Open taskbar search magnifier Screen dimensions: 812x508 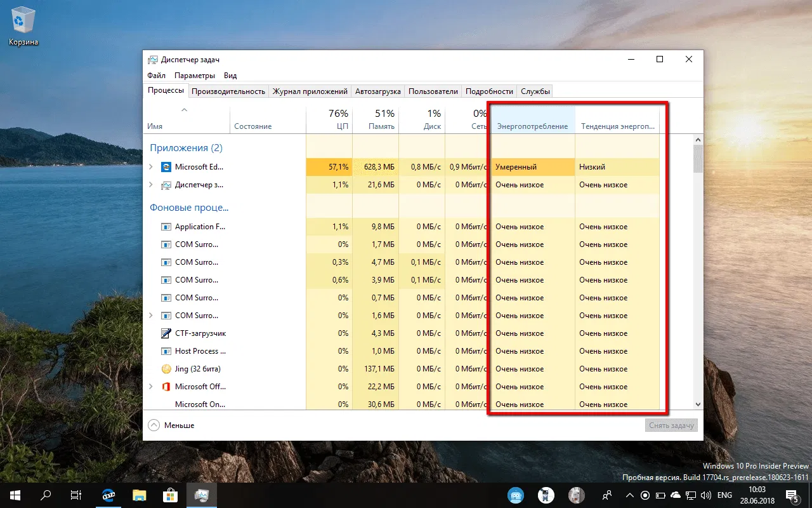click(46, 495)
